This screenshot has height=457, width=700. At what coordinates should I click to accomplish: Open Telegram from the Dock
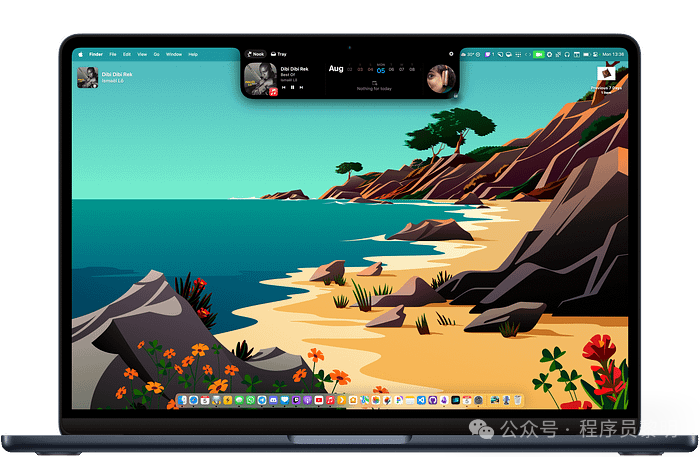[262, 400]
